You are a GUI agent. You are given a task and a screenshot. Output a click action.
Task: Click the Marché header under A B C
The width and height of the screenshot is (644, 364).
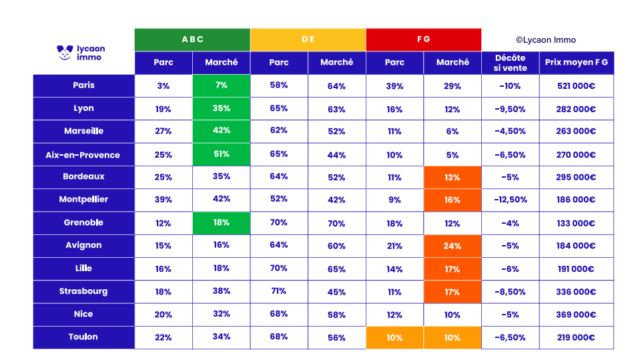(x=221, y=63)
